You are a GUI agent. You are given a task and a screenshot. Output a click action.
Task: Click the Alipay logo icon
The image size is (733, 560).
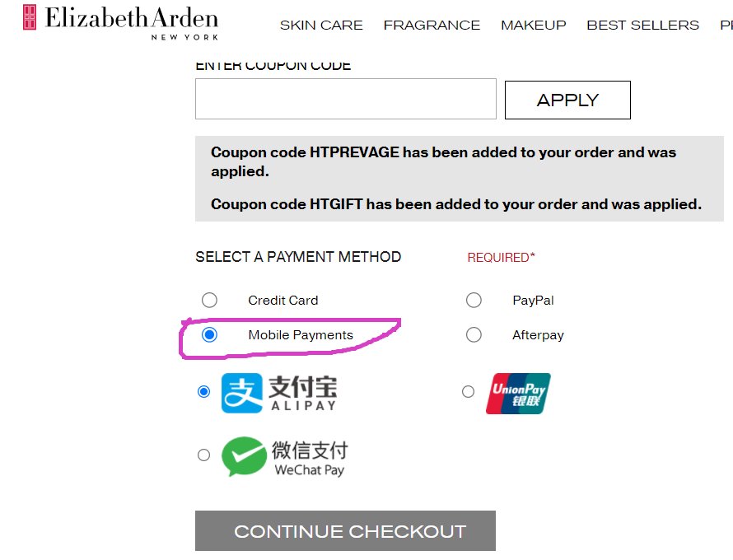[x=279, y=393]
